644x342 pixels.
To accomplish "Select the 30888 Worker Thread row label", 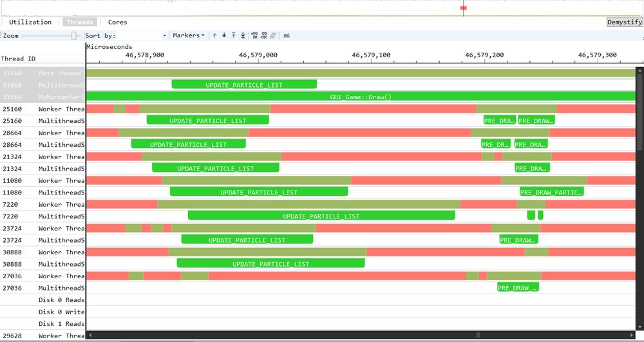I will 43,252.
